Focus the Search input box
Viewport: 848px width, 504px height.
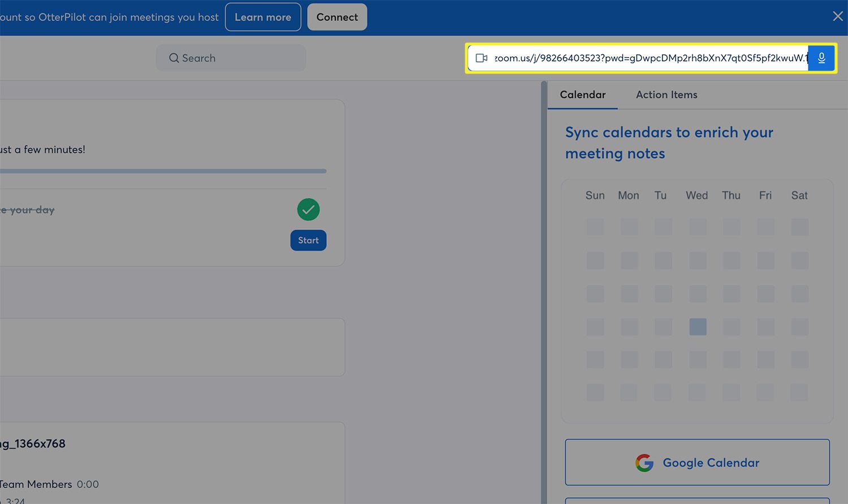[x=237, y=58]
